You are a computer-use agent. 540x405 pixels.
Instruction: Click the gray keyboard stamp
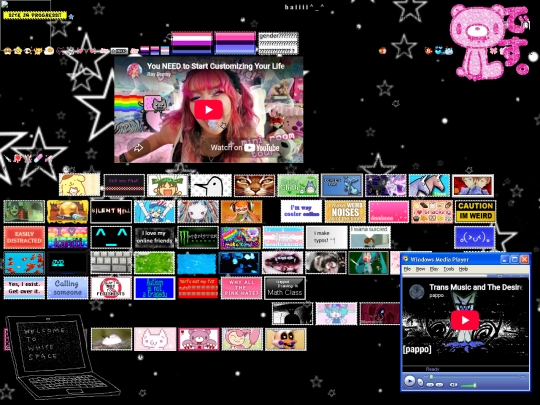tap(111, 263)
